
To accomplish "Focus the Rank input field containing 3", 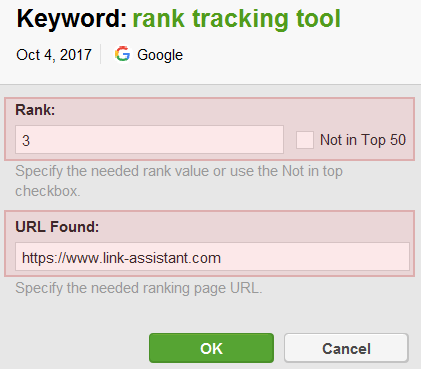I will click(149, 140).
